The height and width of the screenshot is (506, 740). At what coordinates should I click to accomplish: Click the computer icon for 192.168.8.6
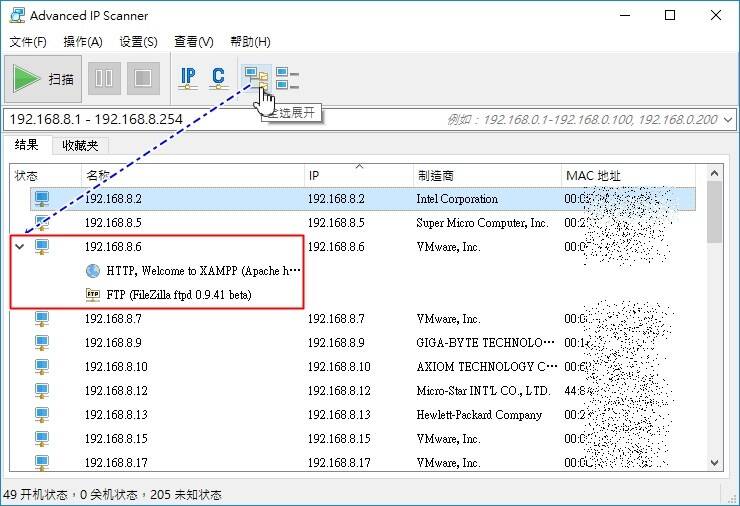42,247
